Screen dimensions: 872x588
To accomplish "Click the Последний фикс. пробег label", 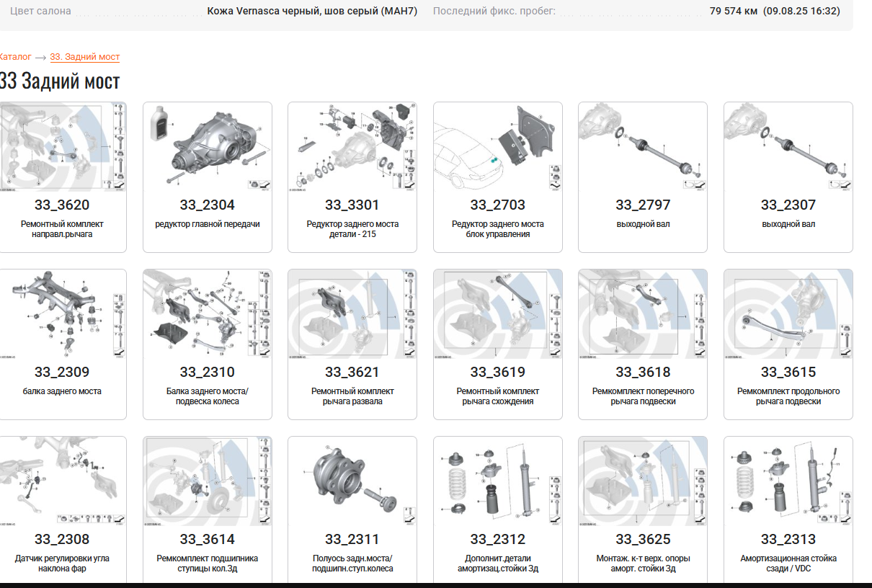I will pyautogui.click(x=494, y=11).
